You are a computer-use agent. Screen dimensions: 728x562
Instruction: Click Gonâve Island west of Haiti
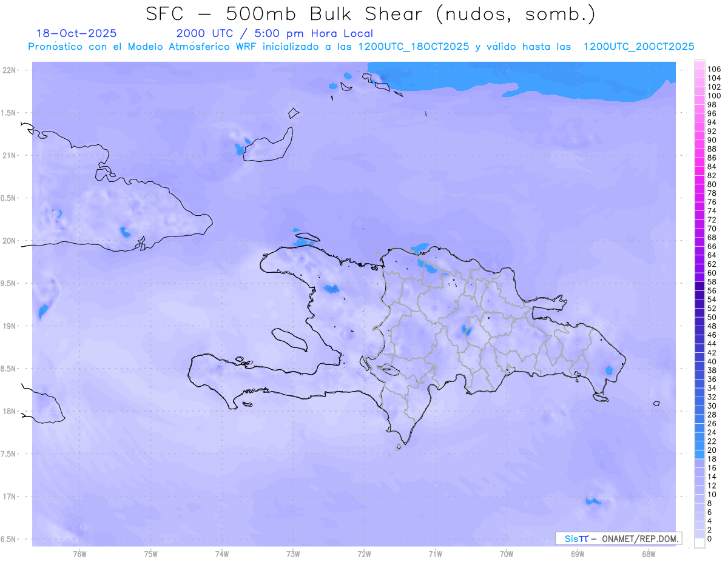[x=289, y=338]
